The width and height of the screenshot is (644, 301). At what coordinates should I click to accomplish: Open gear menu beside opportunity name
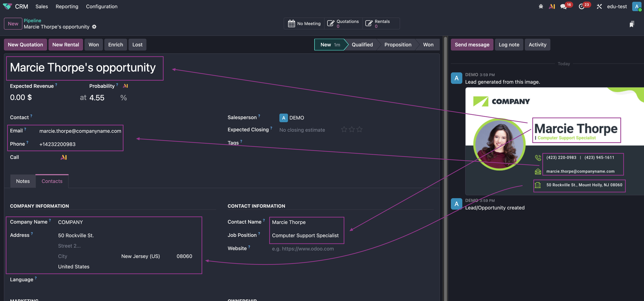[x=94, y=27]
